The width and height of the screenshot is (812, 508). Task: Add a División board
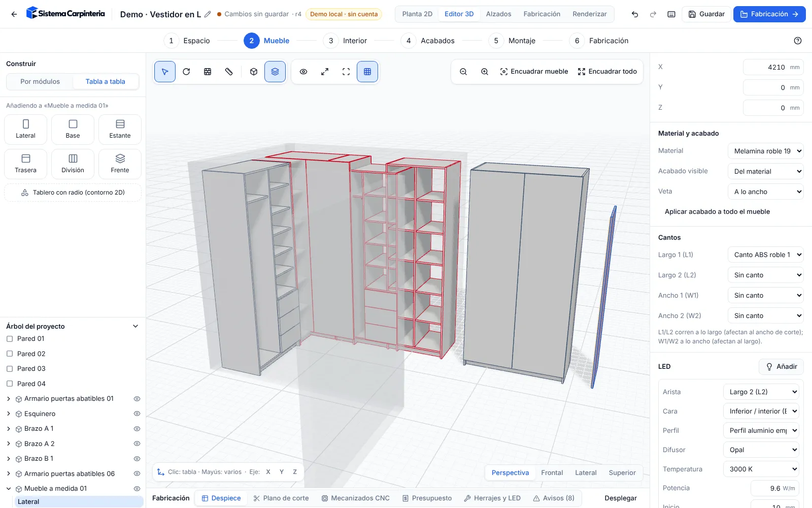pyautogui.click(x=73, y=164)
